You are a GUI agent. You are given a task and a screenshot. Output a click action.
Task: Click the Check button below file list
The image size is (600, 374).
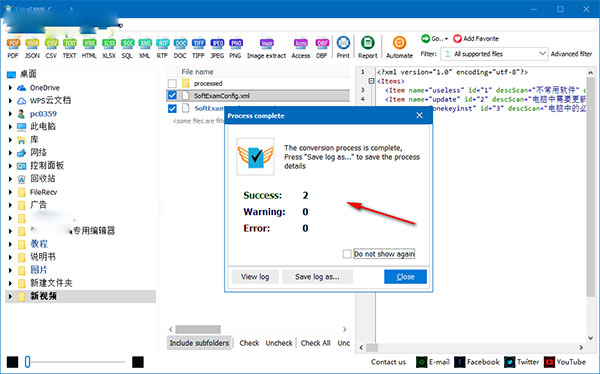point(249,343)
